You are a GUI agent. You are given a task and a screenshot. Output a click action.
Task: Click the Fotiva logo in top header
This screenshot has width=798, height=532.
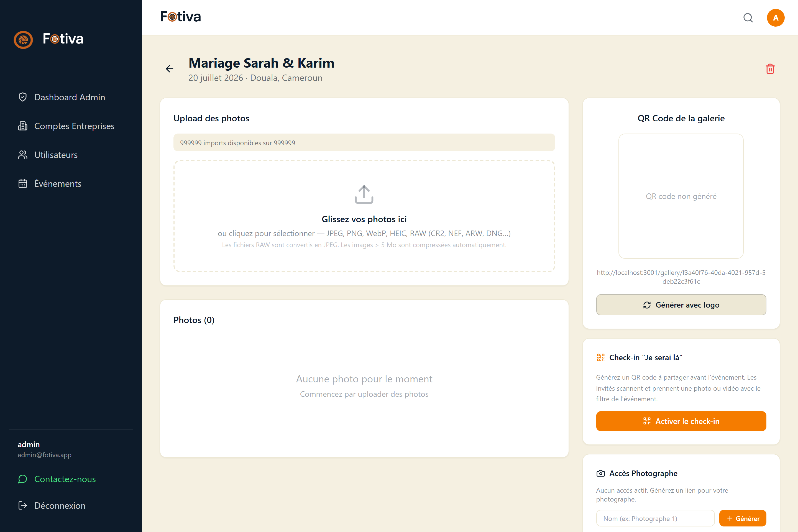180,17
